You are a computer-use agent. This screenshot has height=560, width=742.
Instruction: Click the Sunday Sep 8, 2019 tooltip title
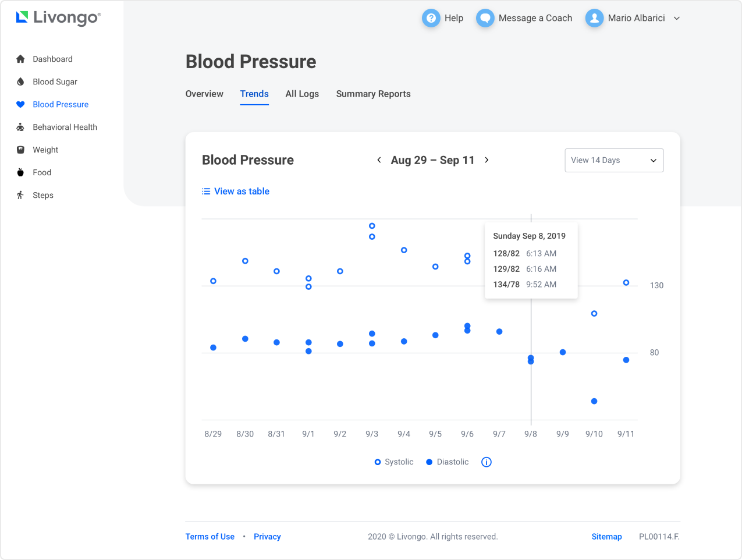pos(529,236)
